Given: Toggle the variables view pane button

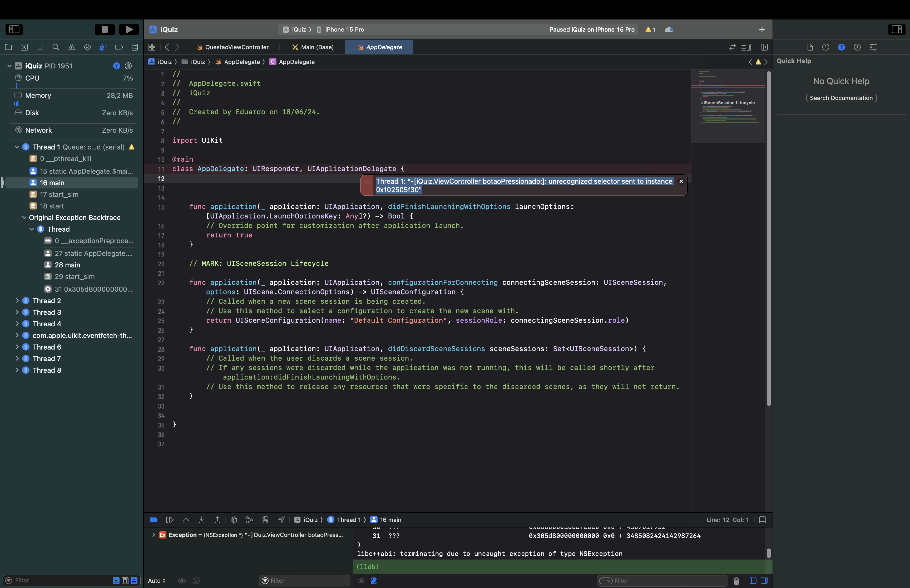Looking at the screenshot, I should (753, 580).
